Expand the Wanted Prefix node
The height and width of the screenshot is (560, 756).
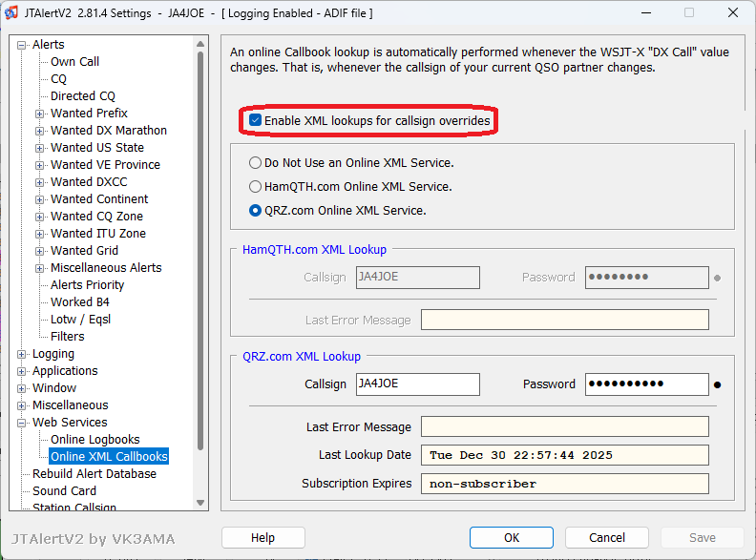(x=39, y=114)
